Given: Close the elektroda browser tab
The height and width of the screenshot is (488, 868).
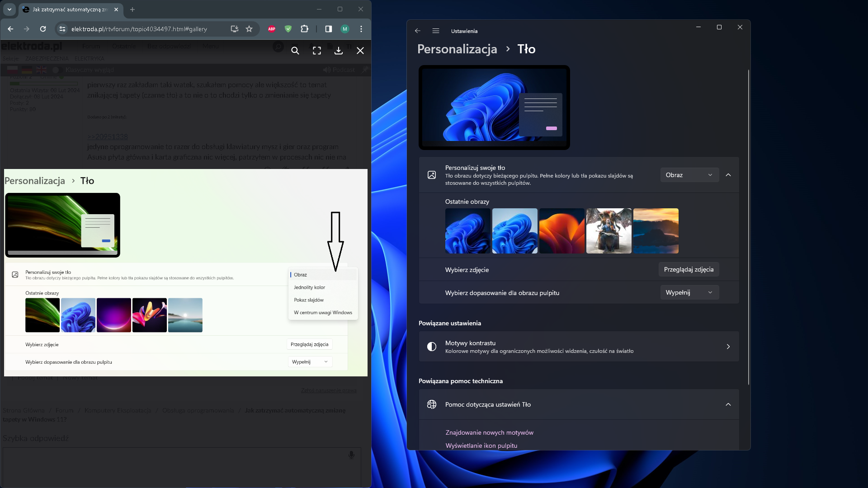Looking at the screenshot, I should click(116, 9).
